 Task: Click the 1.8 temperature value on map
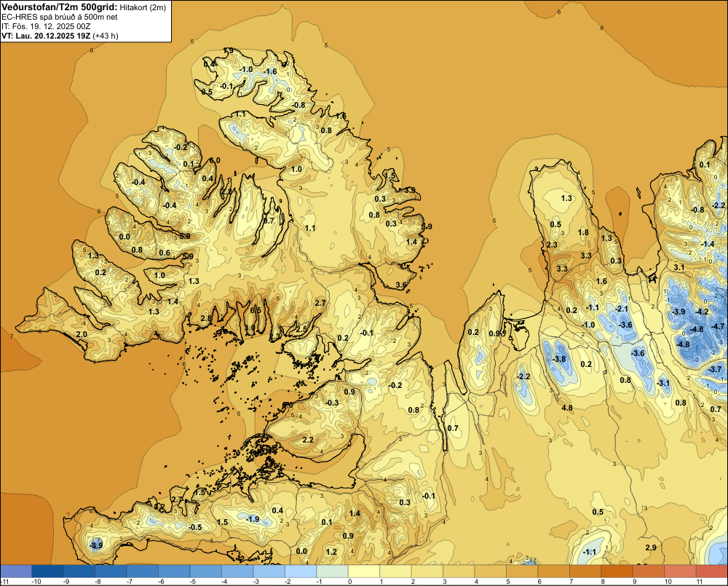(x=583, y=232)
